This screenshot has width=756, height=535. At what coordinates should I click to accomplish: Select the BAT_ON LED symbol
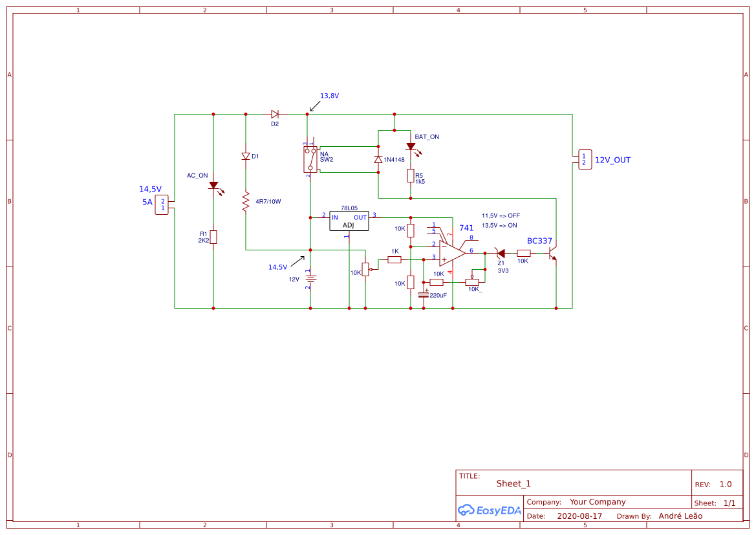pos(410,147)
